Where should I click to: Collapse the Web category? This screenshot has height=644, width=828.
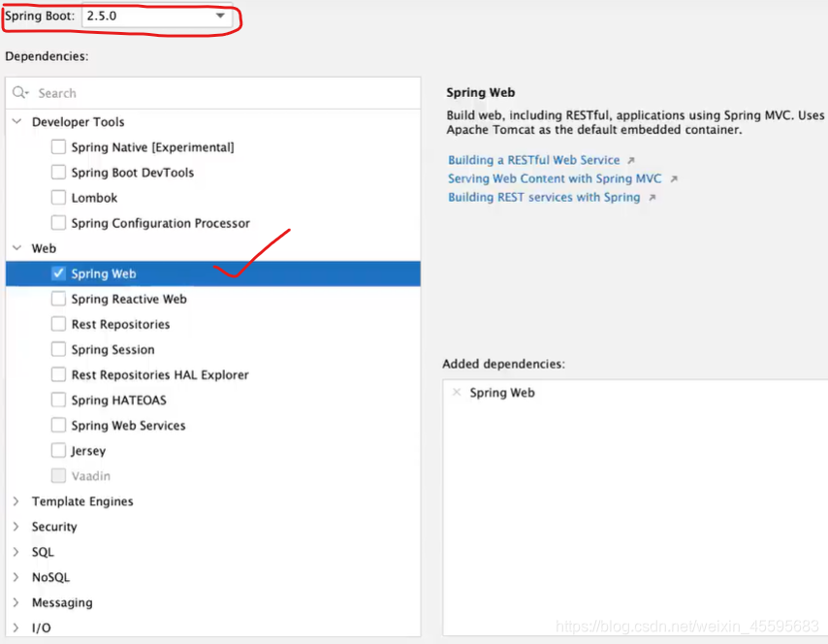[16, 247]
